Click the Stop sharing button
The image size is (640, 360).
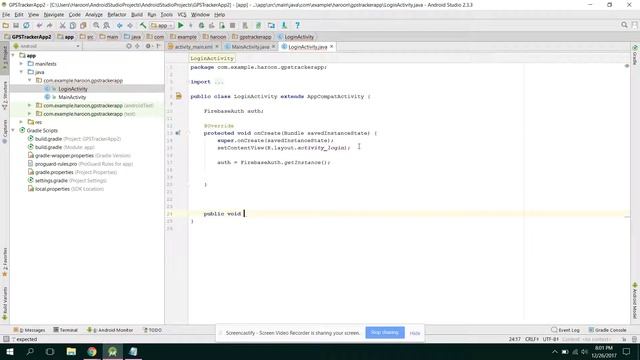pyautogui.click(x=385, y=333)
